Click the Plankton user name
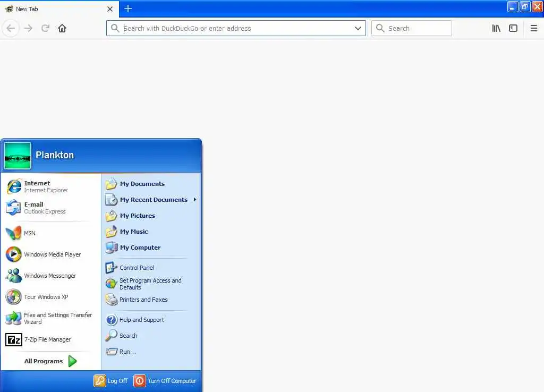This screenshot has height=392, width=544. coord(55,155)
